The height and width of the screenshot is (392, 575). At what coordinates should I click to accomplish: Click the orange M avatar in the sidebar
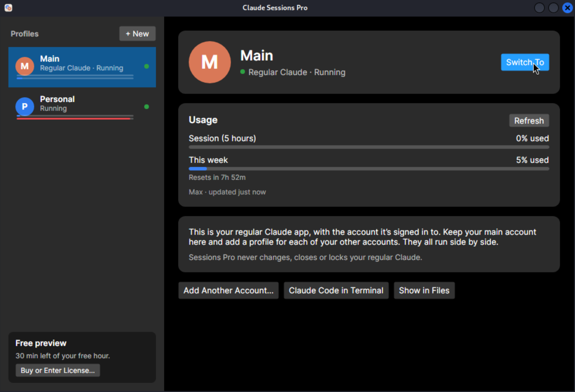(x=25, y=66)
